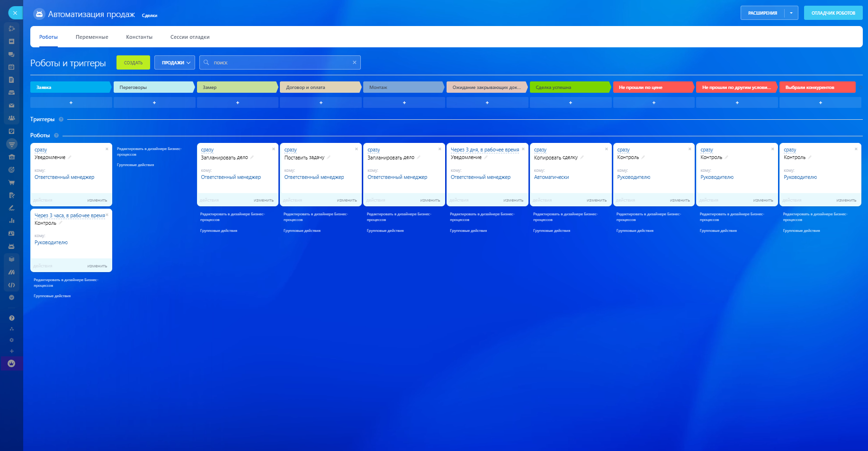The height and width of the screenshot is (451, 868).
Task: Click the green СОЗДАТЬ button
Action: click(133, 62)
